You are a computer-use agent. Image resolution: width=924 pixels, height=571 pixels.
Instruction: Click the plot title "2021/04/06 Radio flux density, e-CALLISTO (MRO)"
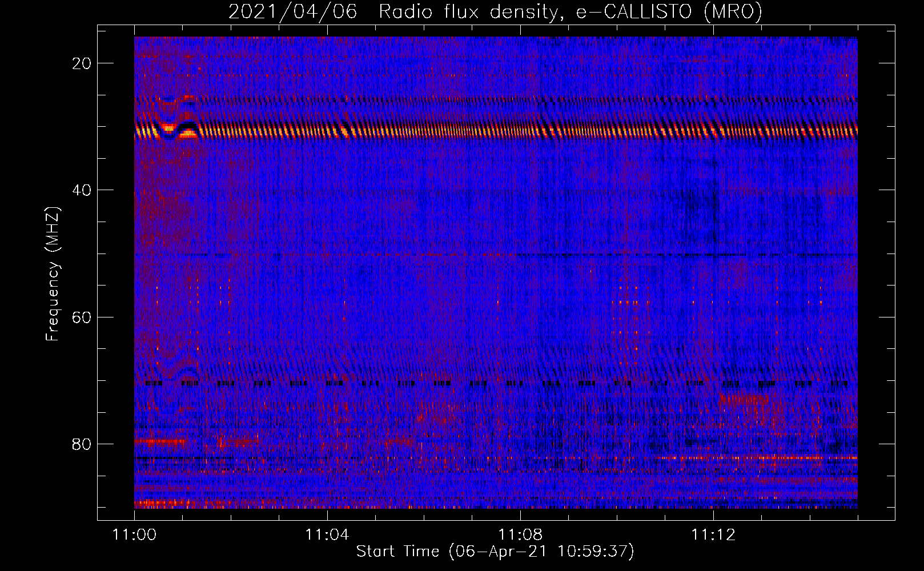point(495,11)
